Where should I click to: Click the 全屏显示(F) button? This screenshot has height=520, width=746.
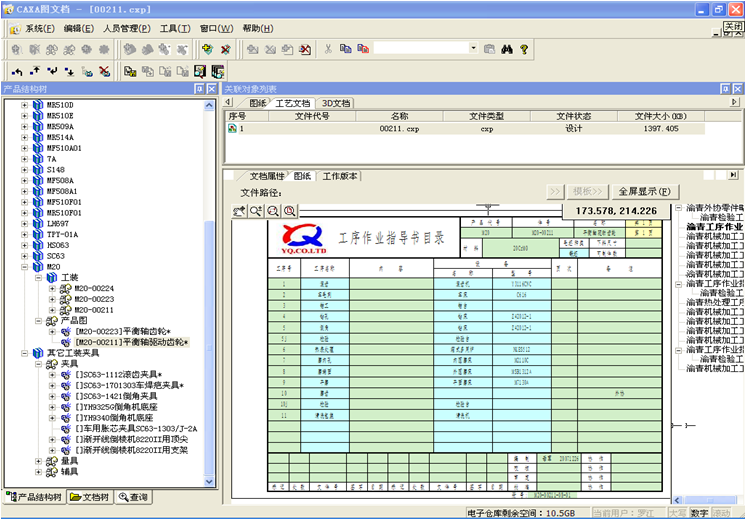[645, 192]
